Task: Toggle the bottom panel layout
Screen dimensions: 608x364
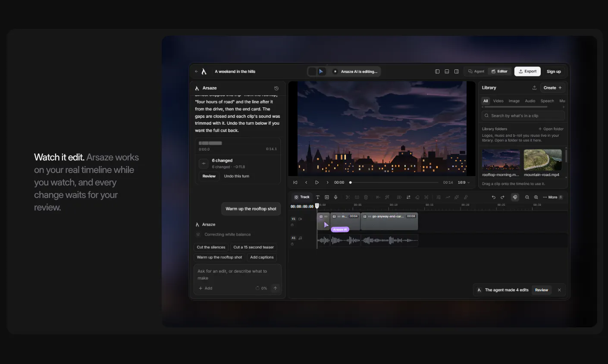Action: [447, 72]
